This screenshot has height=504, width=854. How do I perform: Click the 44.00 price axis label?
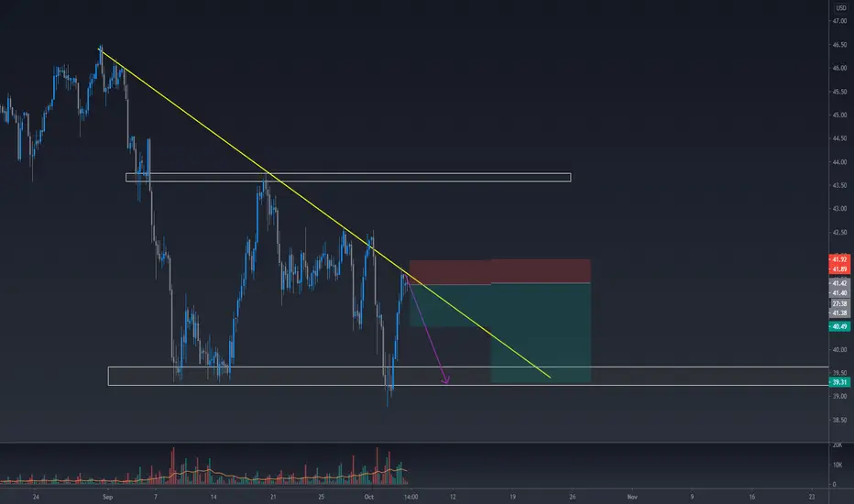(839, 162)
